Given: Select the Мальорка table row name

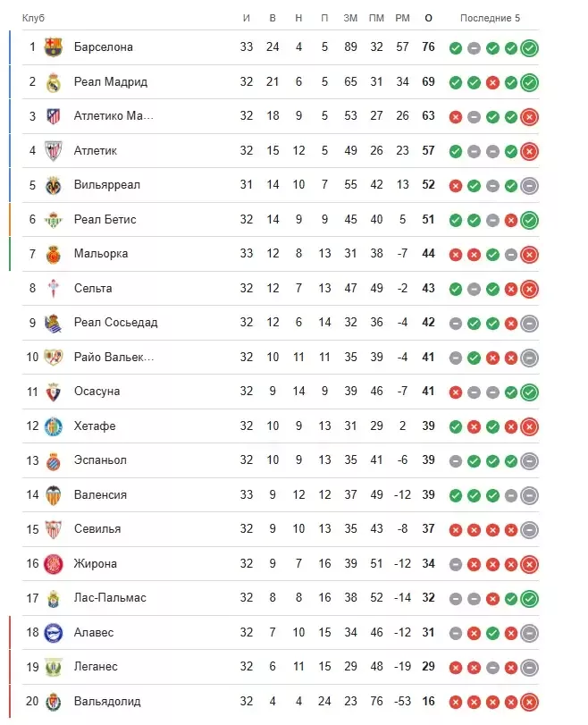Looking at the screenshot, I should point(101,253).
